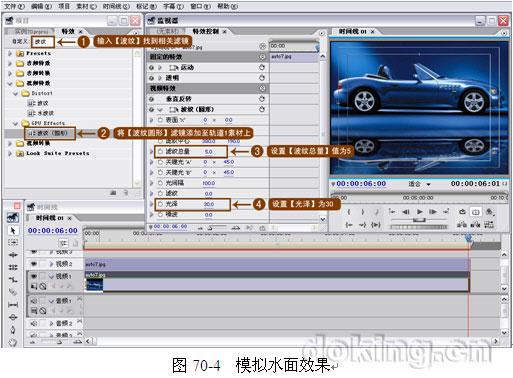The height and width of the screenshot is (378, 513).
Task: Open the 窗口 menu
Action: [200, 6]
